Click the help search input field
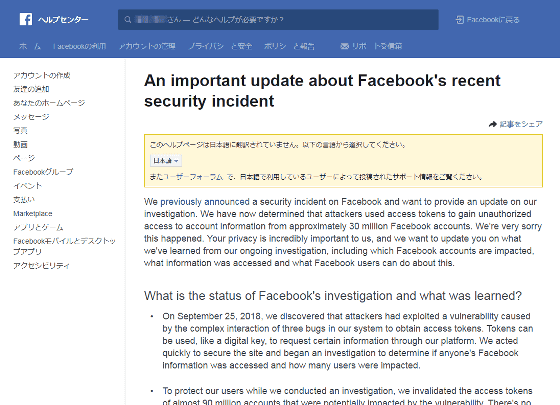The image size is (560, 405). [278, 20]
